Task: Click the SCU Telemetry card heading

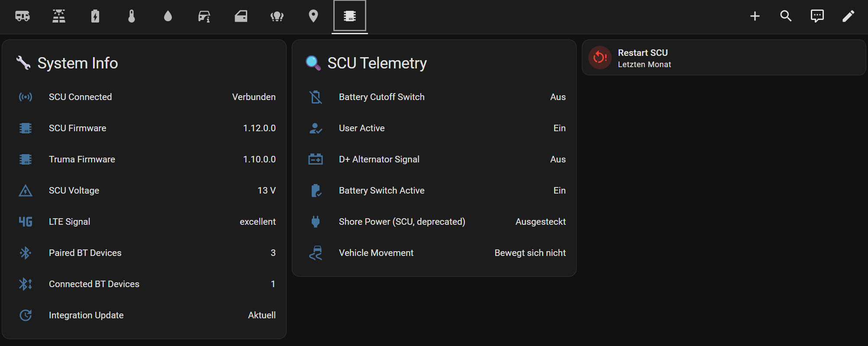Action: pos(377,63)
